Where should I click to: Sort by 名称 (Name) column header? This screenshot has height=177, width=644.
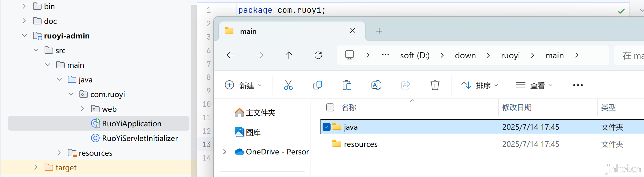(x=349, y=107)
